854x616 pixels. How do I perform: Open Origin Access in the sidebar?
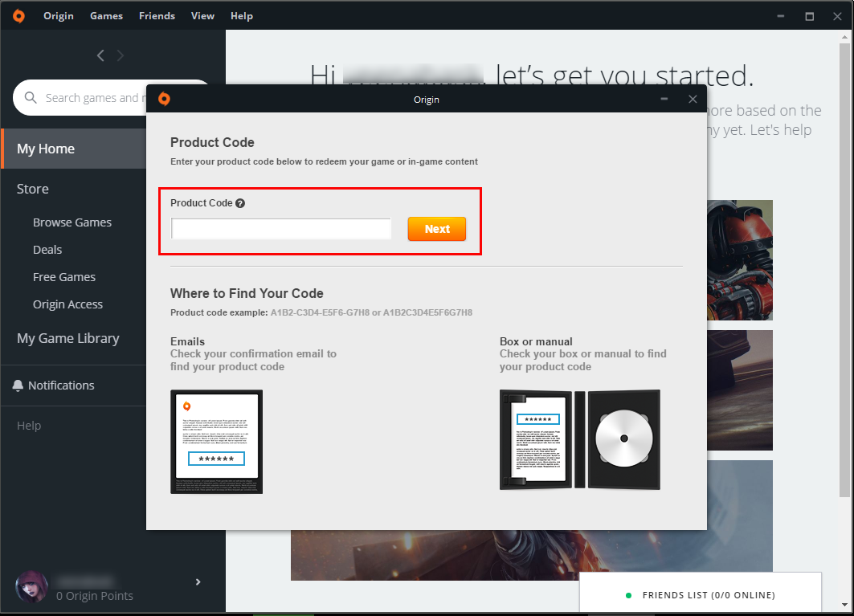67,304
